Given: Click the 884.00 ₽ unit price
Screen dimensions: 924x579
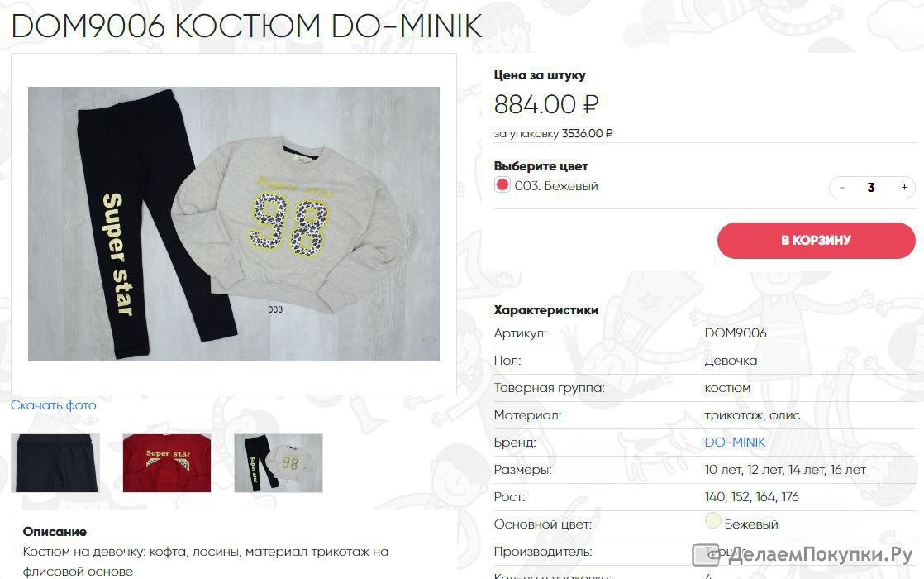Looking at the screenshot, I should click(545, 105).
